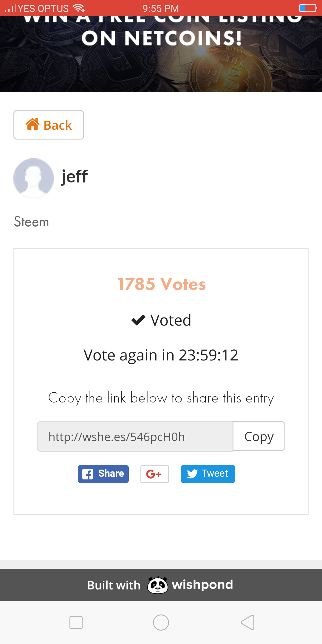
Task: Tap the Android back triangle button
Action: [x=248, y=623]
